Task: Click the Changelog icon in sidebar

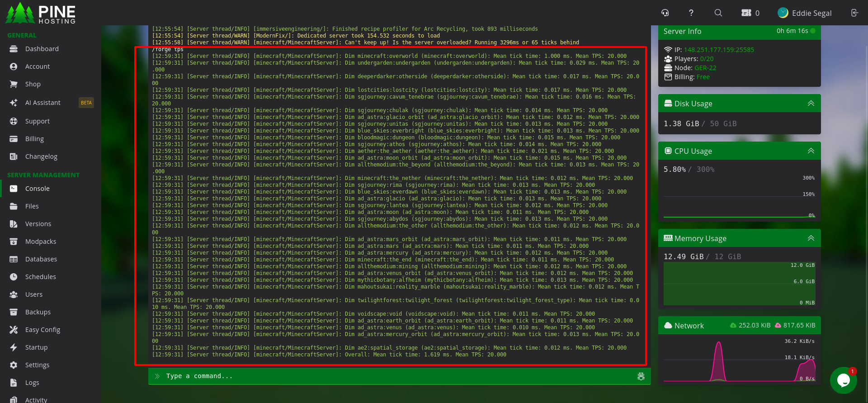Action: pyautogui.click(x=14, y=156)
